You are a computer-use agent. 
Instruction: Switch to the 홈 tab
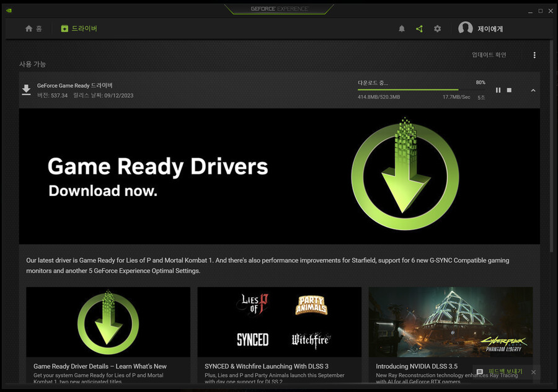(x=34, y=28)
